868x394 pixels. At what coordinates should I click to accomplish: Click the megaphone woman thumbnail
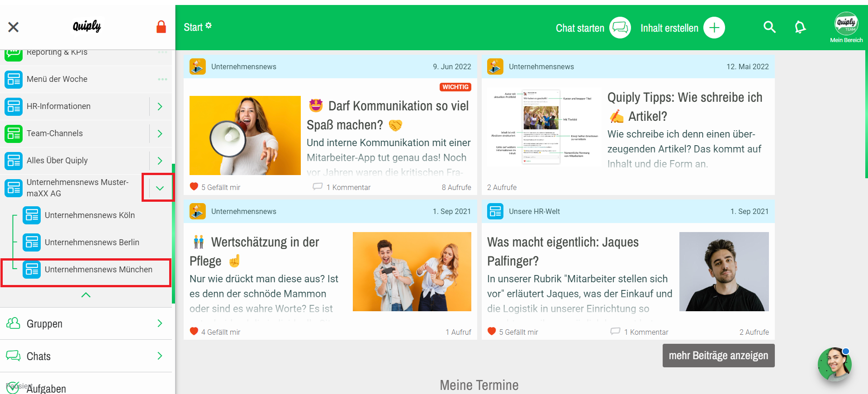(x=245, y=135)
